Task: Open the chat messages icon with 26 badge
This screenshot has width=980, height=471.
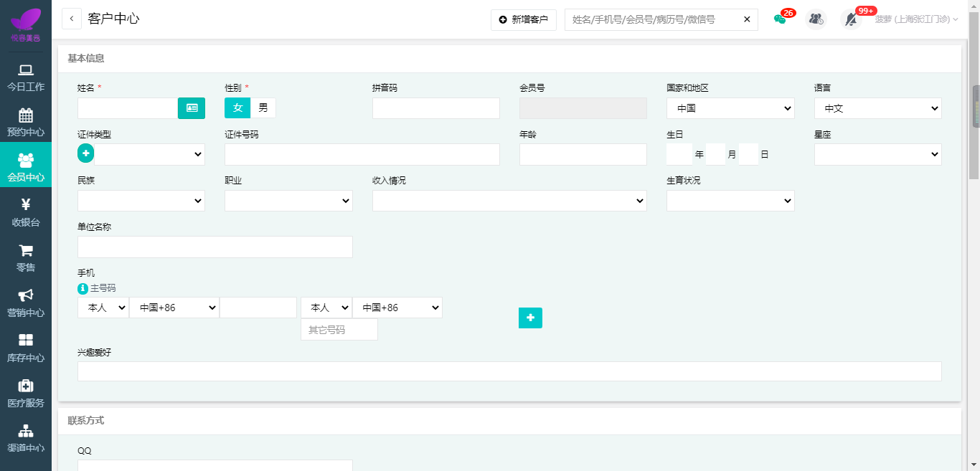Action: coord(780,19)
